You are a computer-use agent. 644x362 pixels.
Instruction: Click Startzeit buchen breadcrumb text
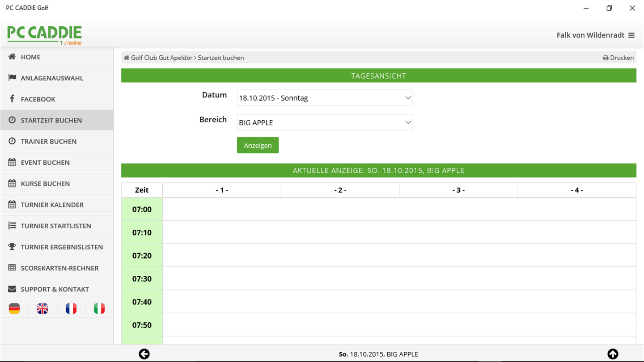point(221,58)
